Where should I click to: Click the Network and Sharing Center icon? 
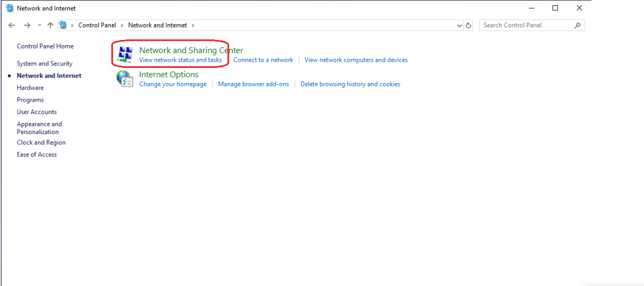pos(125,55)
